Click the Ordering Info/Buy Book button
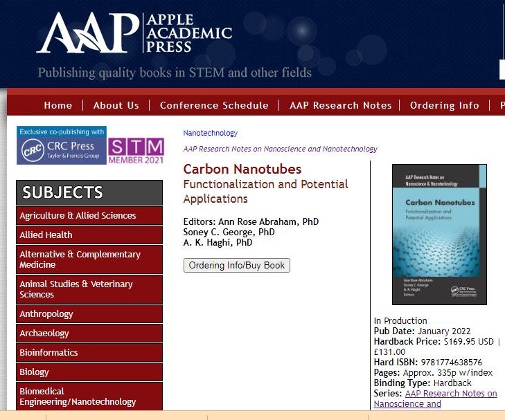 [x=237, y=265]
